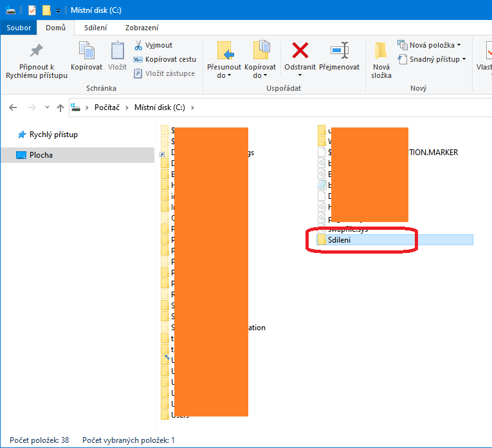The width and height of the screenshot is (492, 448).
Task: Open recent locations dropdown chevron
Action: [47, 107]
